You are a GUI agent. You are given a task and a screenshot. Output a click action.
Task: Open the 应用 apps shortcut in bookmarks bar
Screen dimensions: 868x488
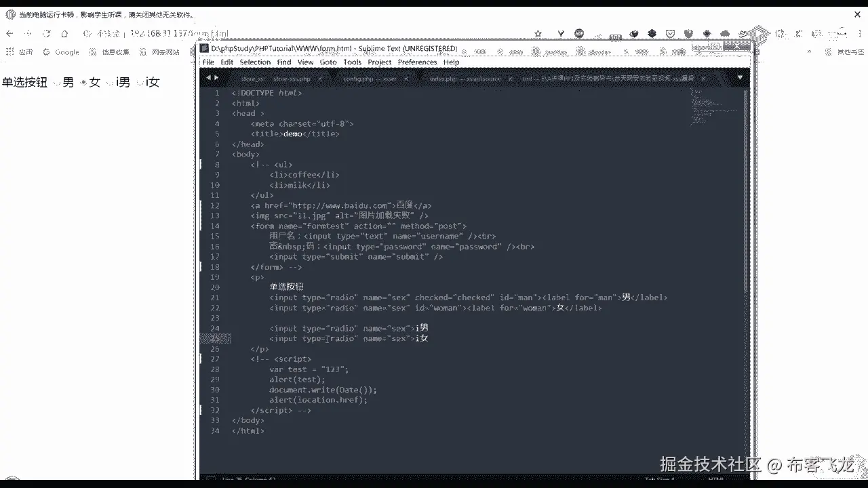click(x=20, y=52)
